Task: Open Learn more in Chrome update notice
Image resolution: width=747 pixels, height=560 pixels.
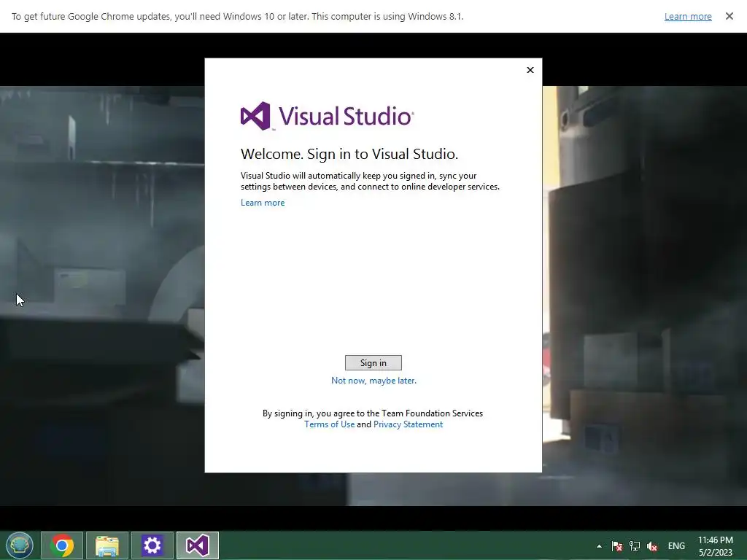Action: tap(688, 16)
